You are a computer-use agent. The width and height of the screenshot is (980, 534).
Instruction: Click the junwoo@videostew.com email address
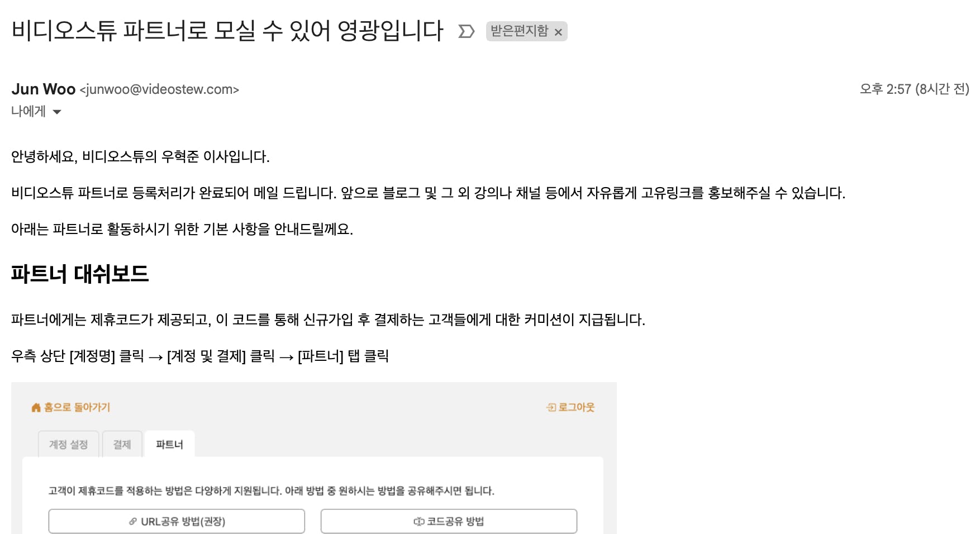click(x=159, y=89)
